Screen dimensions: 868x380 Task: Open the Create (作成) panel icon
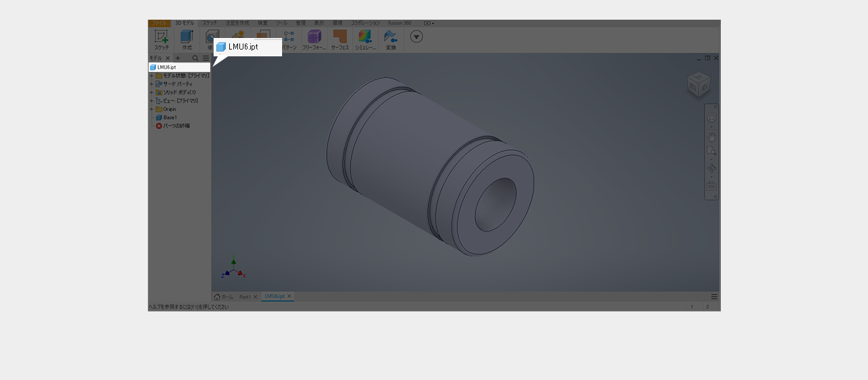(186, 37)
